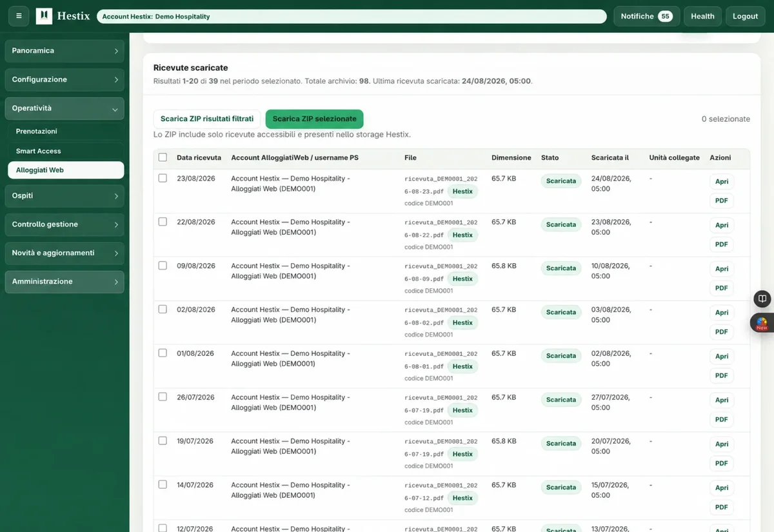Tick checkbox for receipt dated 23/08/2026
This screenshot has width=774, height=532.
point(163,178)
